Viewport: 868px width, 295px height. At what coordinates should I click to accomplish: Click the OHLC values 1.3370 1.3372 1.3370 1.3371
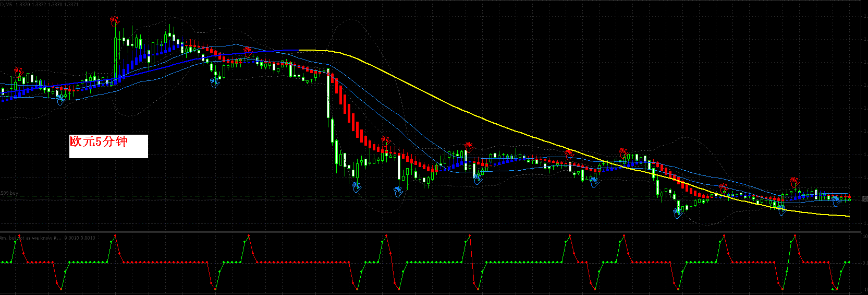point(47,4)
